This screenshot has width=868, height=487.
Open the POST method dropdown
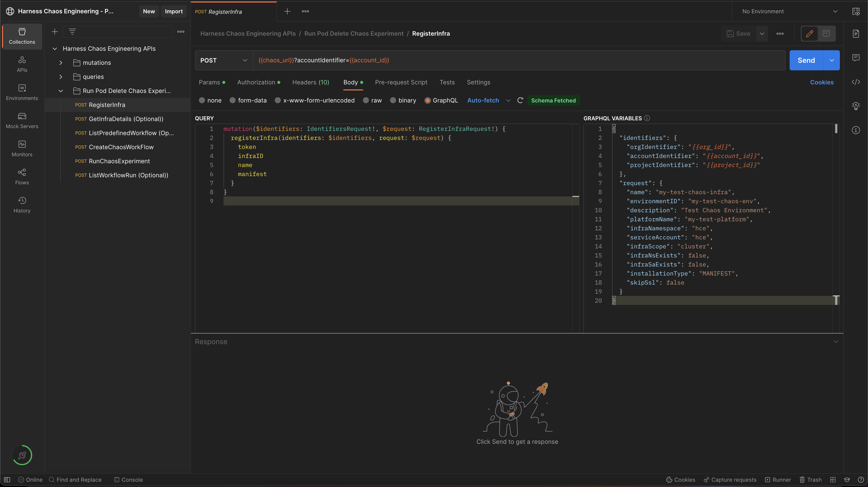point(224,60)
